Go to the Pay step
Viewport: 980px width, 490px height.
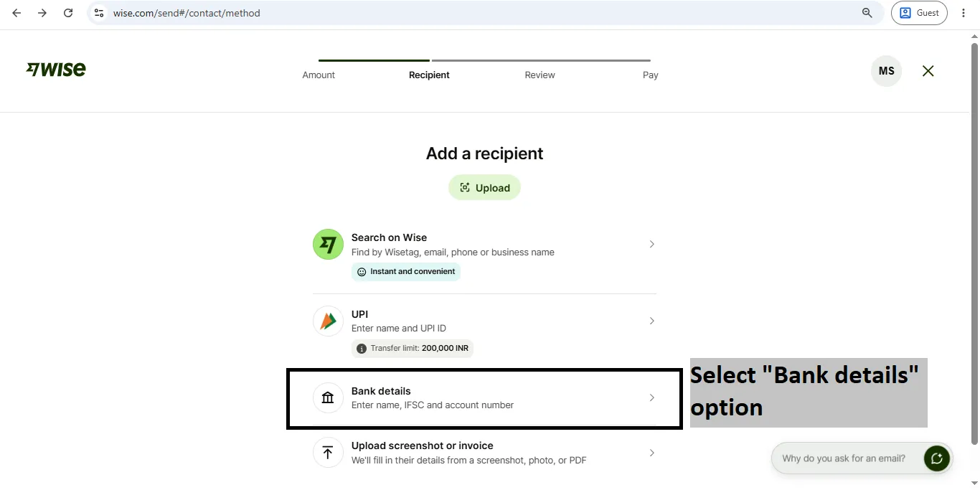click(650, 75)
